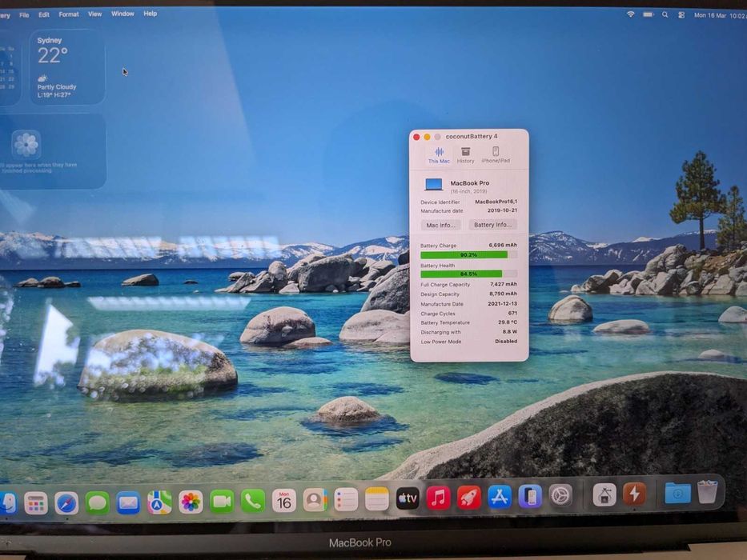
Task: Open the Trash in the dock
Action: click(707, 491)
